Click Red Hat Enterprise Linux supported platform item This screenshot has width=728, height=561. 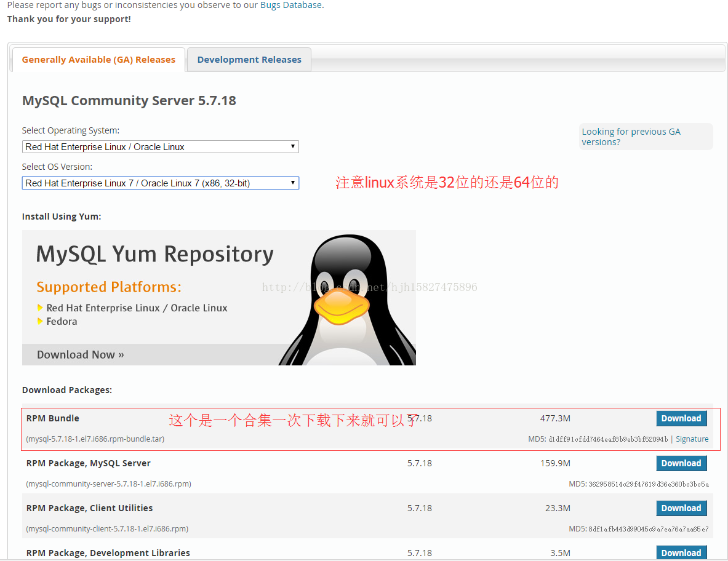[137, 308]
